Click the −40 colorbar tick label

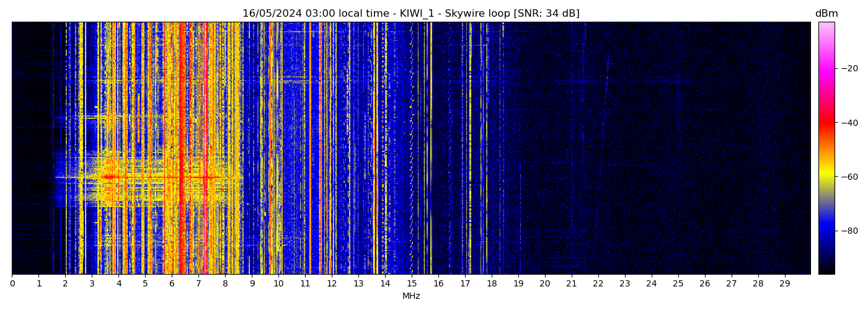848,123
